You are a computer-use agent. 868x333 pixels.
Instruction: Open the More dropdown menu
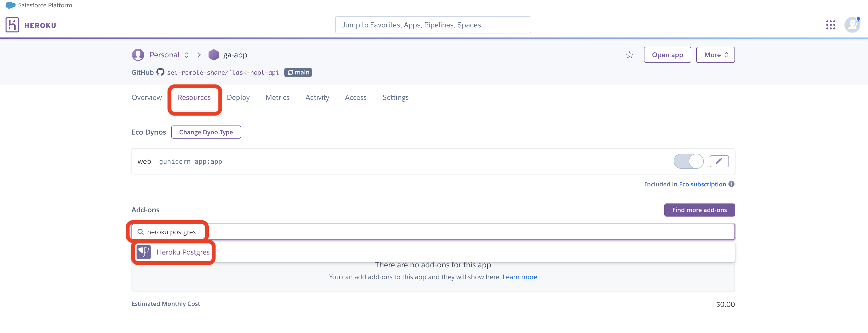coord(715,55)
